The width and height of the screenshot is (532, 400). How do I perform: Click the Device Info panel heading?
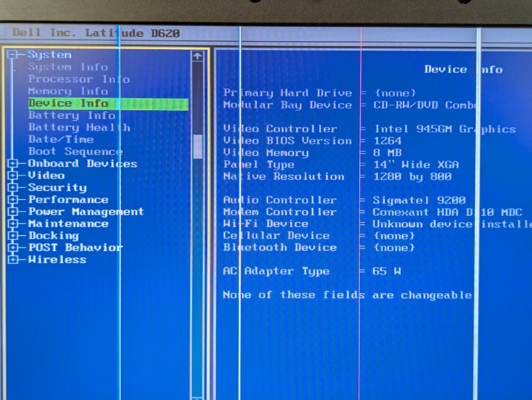click(x=464, y=69)
